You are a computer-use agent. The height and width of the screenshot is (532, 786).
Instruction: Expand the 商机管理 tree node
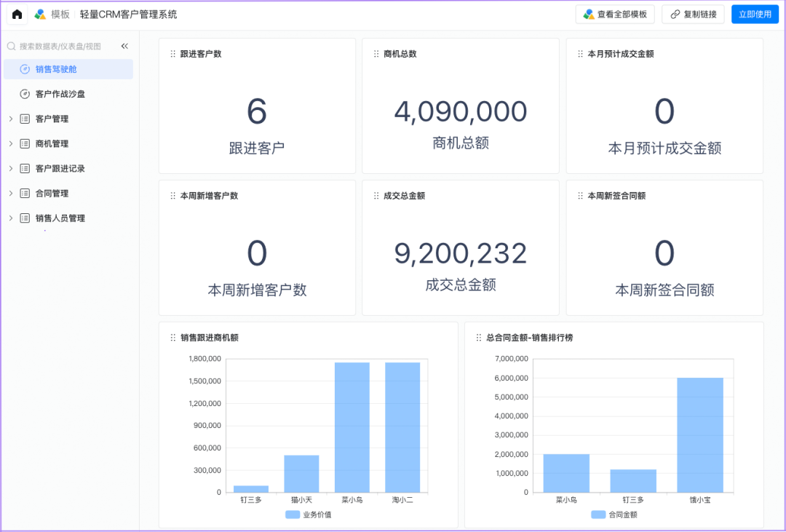pyautogui.click(x=10, y=143)
